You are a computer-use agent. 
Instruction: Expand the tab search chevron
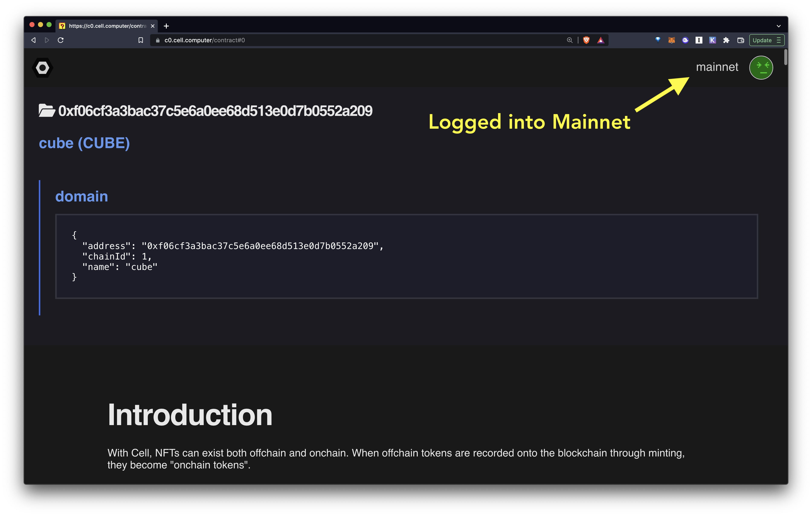click(x=779, y=26)
